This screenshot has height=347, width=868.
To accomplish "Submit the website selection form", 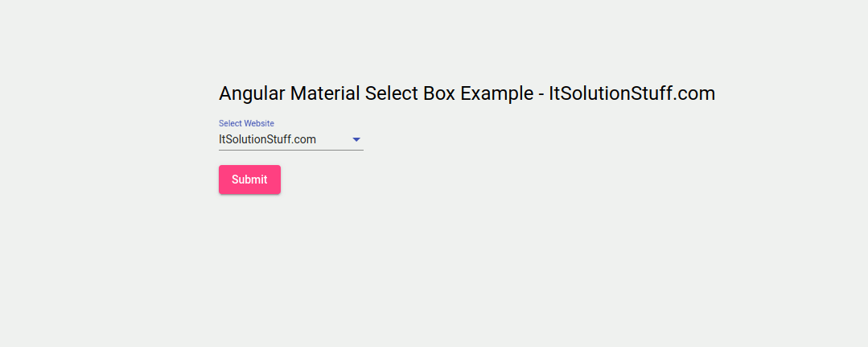I will coord(249,180).
